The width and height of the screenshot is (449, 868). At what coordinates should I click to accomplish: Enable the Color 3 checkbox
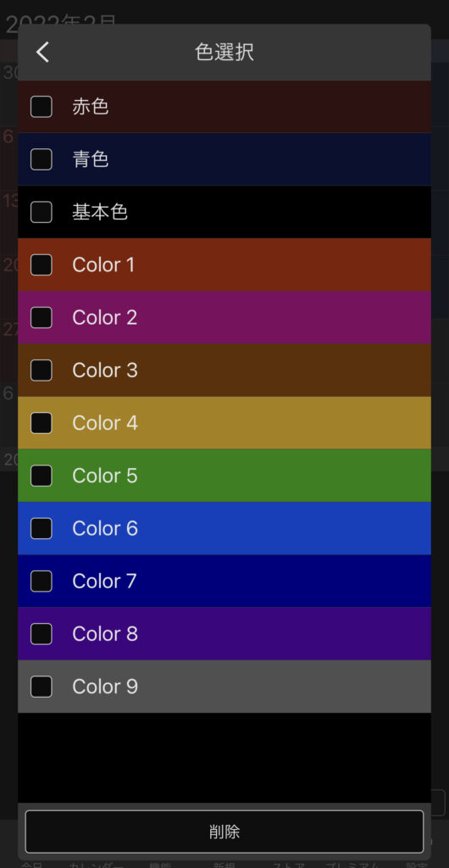(42, 370)
